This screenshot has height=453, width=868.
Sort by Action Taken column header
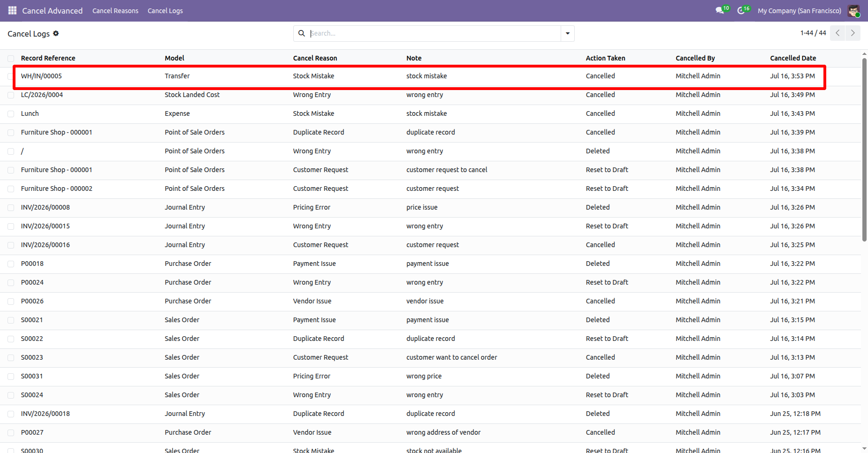[x=605, y=58]
